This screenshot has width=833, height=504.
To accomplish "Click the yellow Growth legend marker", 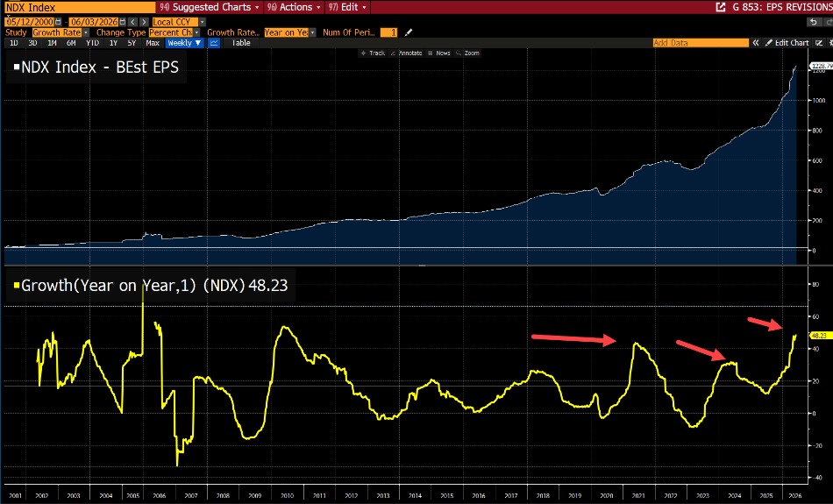I will click(17, 286).
